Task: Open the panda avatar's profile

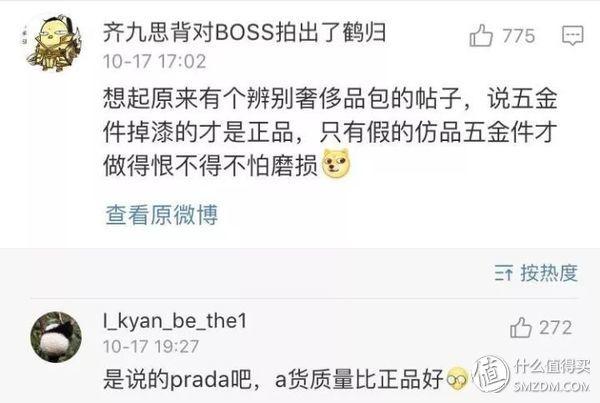Action: tap(56, 337)
